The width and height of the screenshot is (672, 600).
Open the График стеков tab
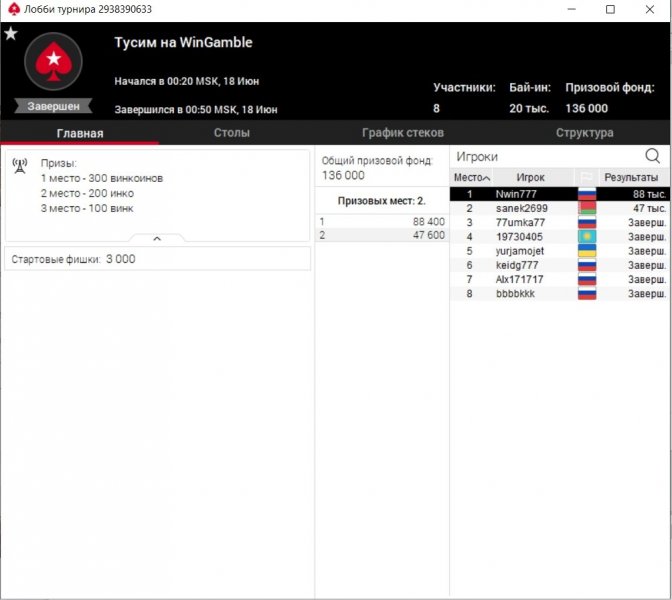click(x=402, y=133)
